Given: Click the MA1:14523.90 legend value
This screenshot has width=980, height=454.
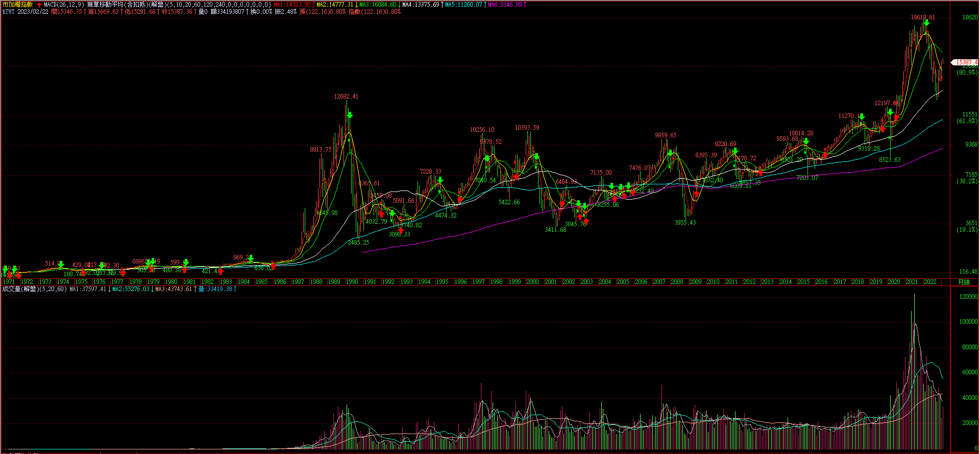Looking at the screenshot, I should (292, 5).
